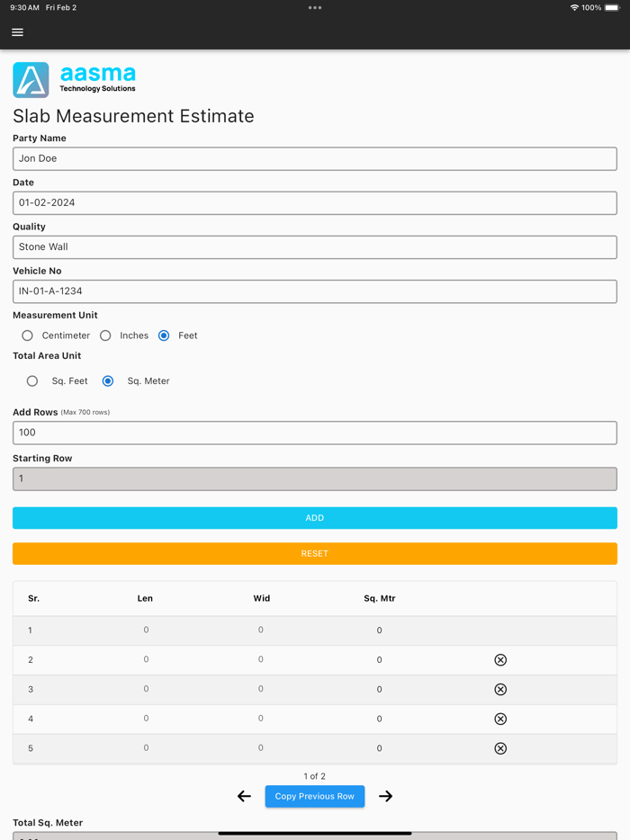Go to next table page with right arrow

pos(385,796)
